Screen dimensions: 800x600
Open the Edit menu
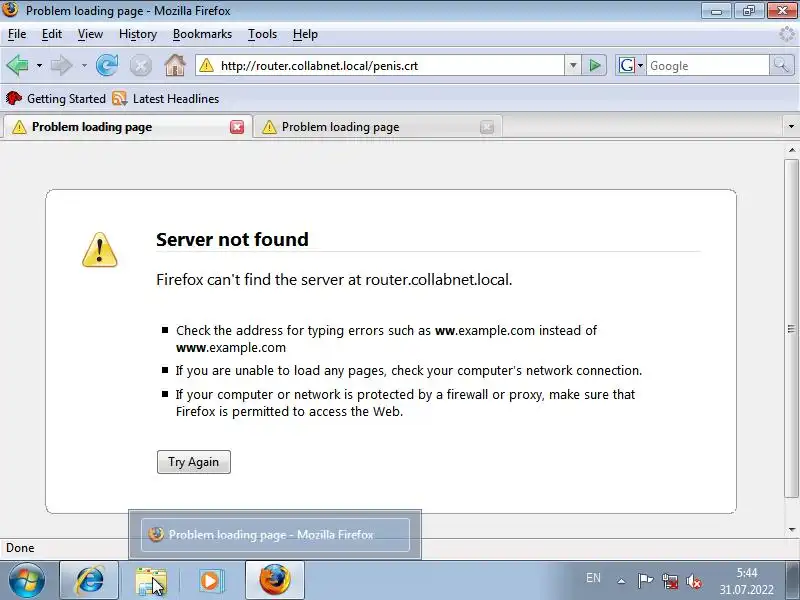(52, 34)
